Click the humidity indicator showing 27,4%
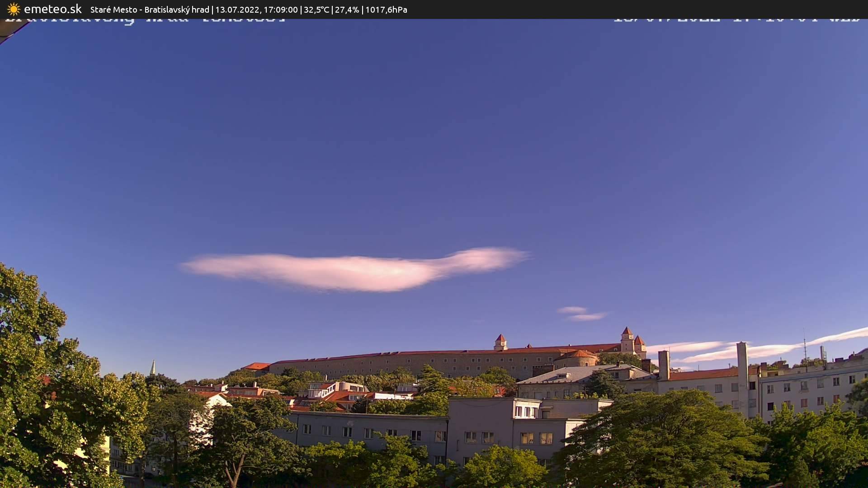This screenshot has width=868, height=488. [x=347, y=9]
